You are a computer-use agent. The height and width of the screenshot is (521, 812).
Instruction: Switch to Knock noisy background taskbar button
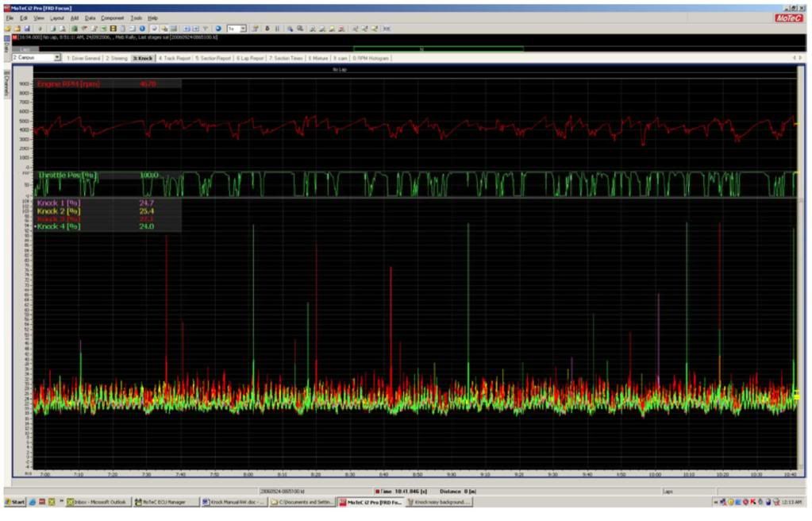(x=439, y=503)
